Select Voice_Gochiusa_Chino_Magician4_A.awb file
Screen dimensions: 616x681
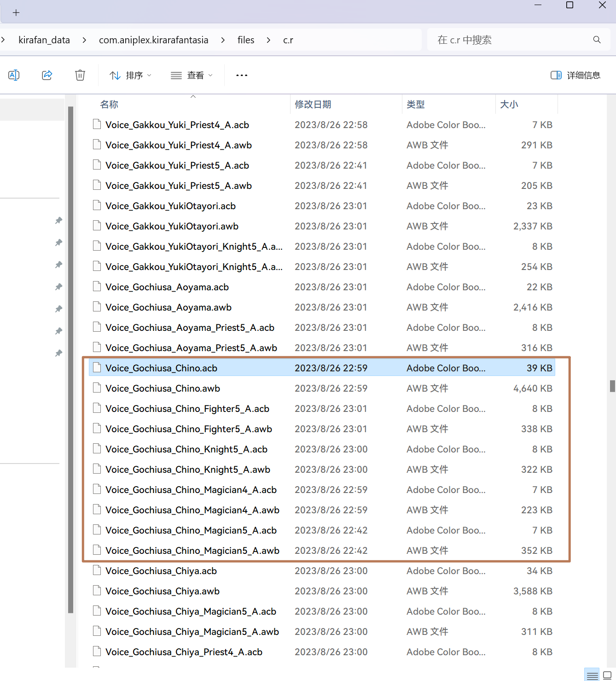(322, 510)
